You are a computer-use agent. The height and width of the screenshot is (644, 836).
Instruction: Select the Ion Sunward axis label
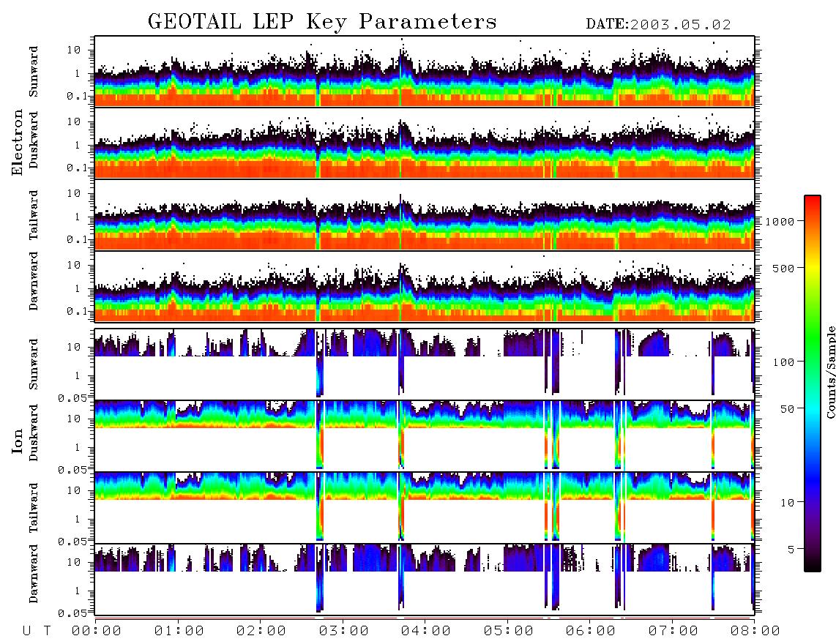pos(34,364)
